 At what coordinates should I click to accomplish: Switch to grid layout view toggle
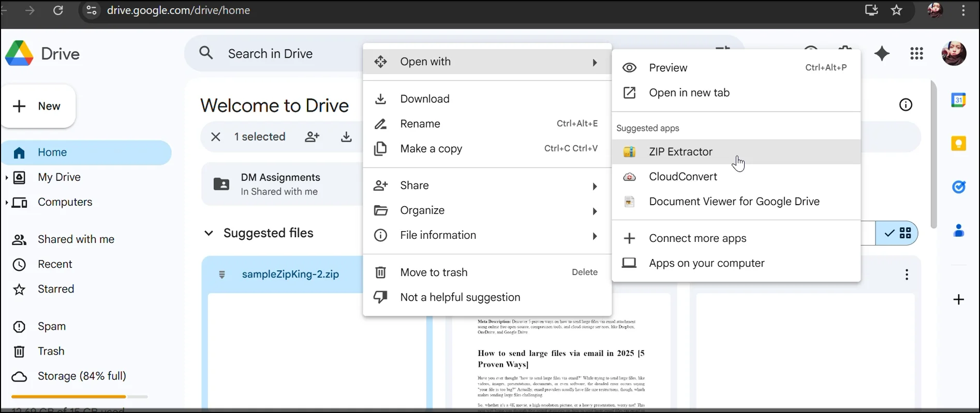[x=897, y=233]
